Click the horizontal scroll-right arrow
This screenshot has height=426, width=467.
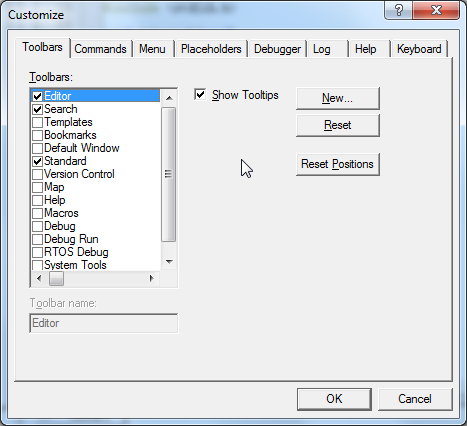tap(152, 278)
